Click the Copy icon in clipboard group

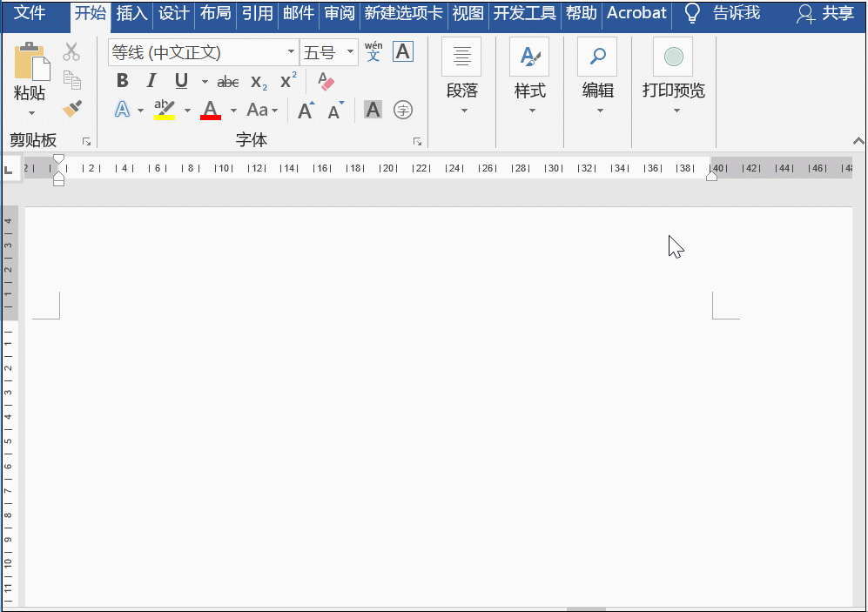(73, 80)
